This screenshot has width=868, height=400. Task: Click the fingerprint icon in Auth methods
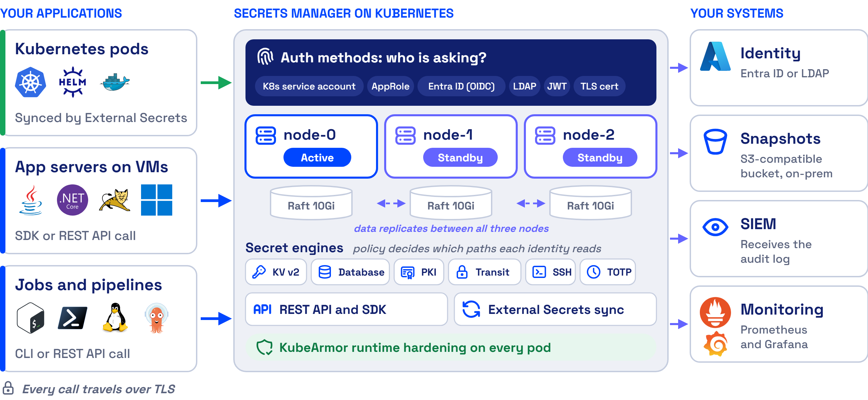(265, 56)
